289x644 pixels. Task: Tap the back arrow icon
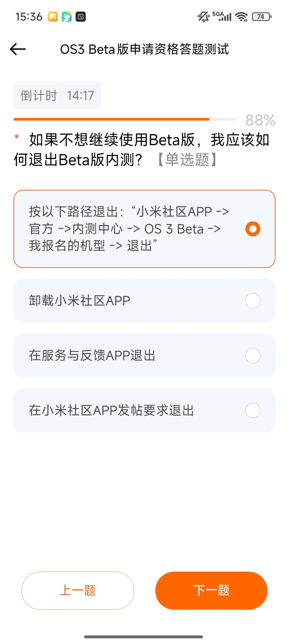[18, 49]
